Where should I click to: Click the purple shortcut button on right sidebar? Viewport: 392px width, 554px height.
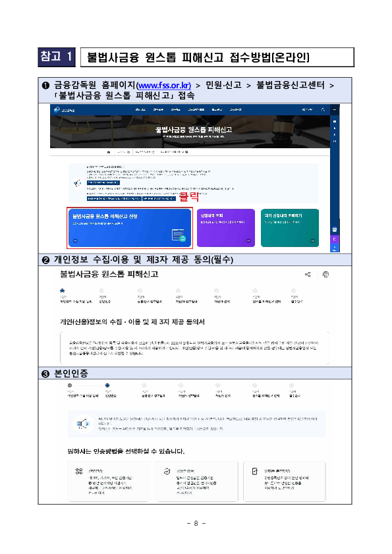(335, 239)
